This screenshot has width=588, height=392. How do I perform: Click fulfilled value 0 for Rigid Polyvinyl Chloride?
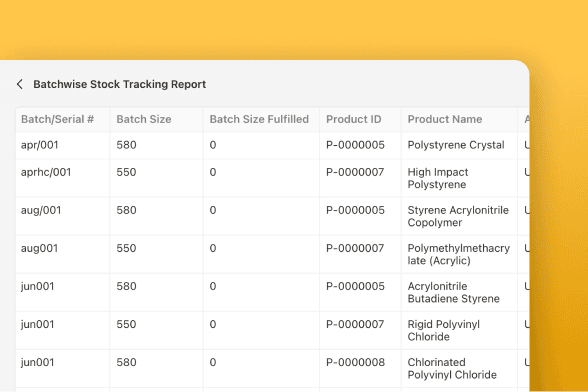pyautogui.click(x=213, y=324)
